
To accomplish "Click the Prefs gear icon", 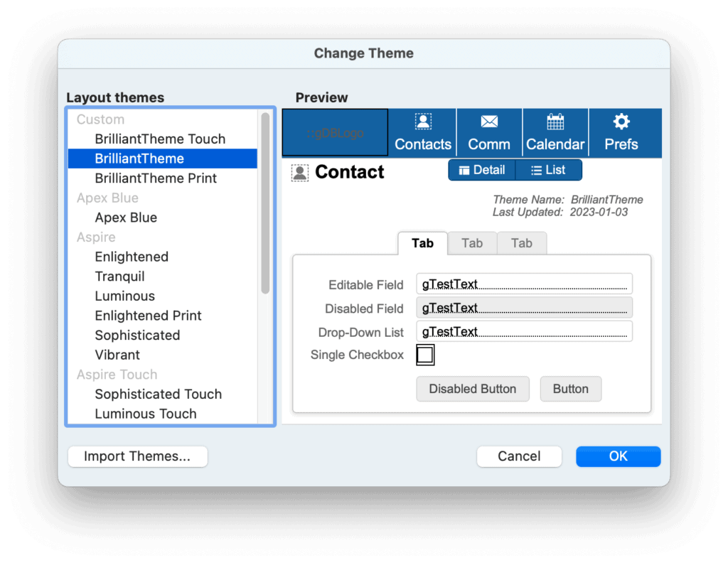I will pos(621,122).
